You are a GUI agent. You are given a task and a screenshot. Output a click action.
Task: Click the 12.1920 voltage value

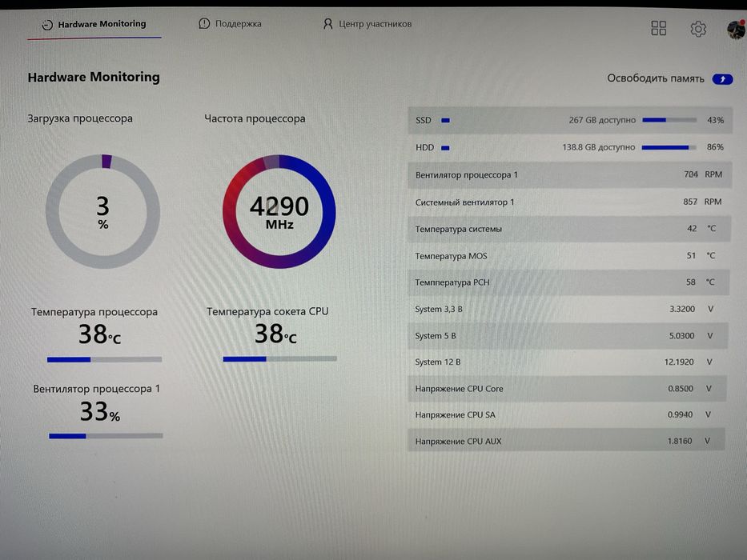(679, 362)
